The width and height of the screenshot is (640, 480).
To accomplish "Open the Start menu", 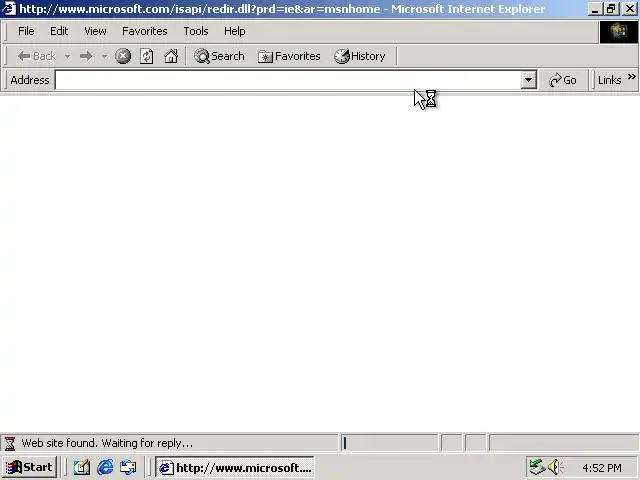I will (x=30, y=467).
